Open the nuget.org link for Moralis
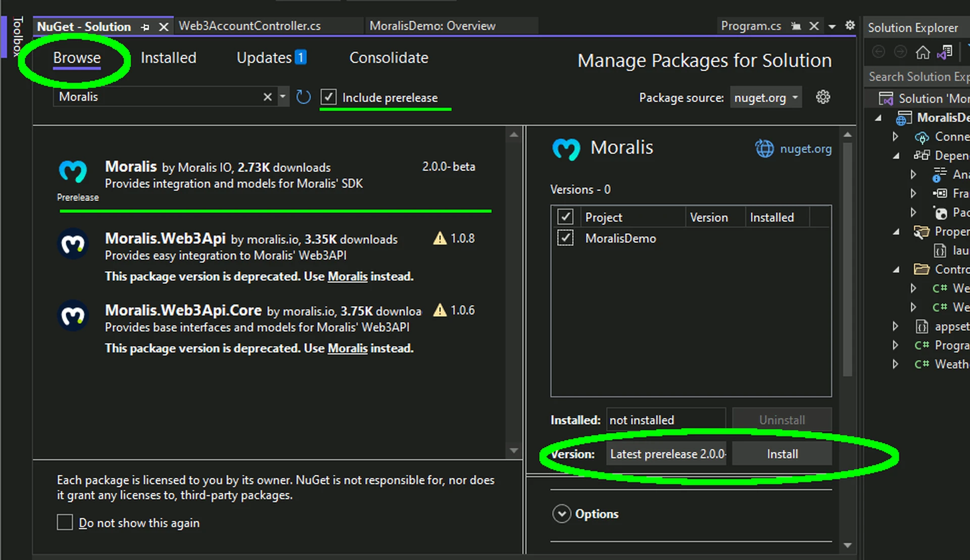Image resolution: width=970 pixels, height=560 pixels. (x=805, y=149)
